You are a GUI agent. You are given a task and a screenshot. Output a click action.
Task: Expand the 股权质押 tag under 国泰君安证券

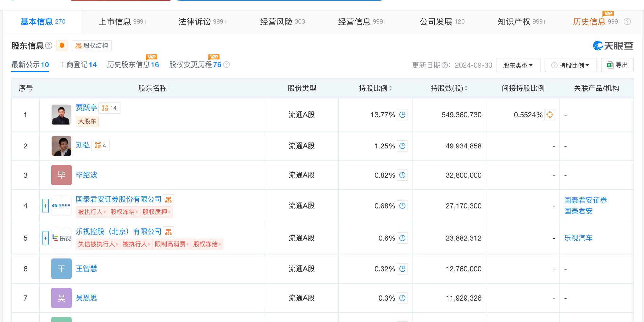click(x=156, y=212)
